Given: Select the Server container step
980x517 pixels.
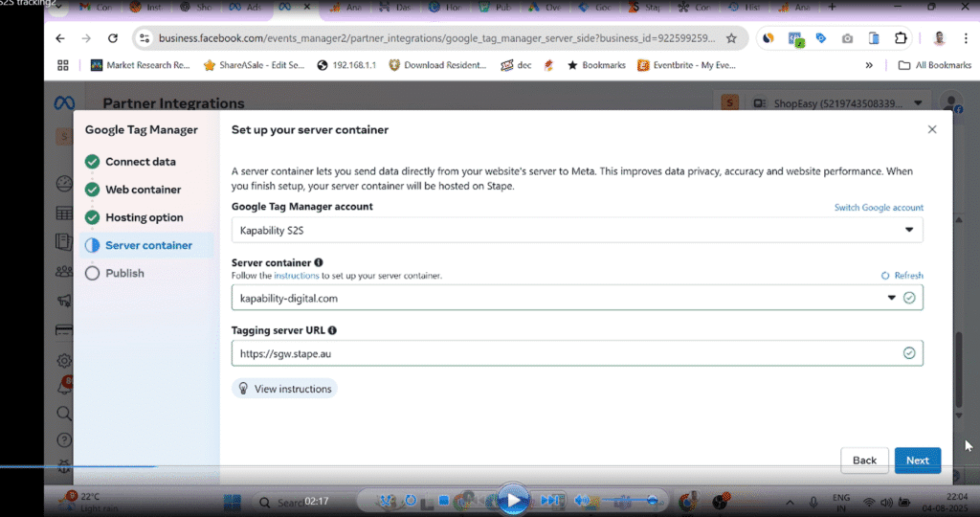Looking at the screenshot, I should 147,245.
